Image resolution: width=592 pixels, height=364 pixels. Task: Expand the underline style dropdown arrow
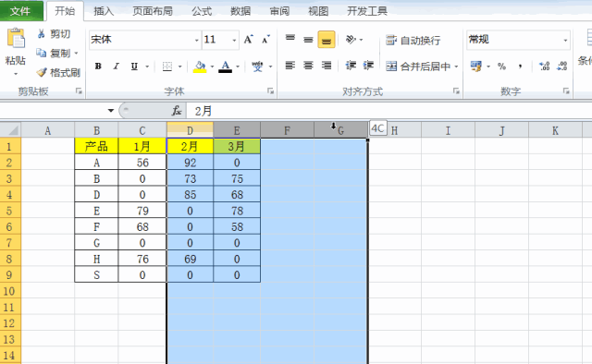[147, 67]
